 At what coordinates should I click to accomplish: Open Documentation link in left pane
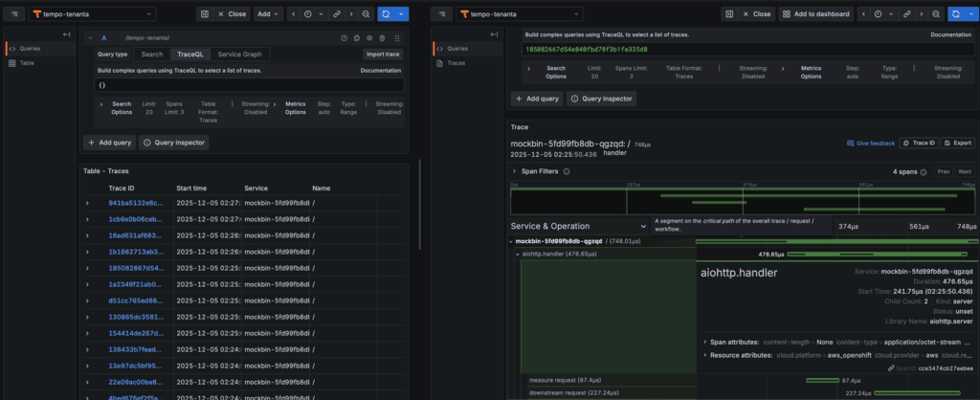(x=381, y=71)
